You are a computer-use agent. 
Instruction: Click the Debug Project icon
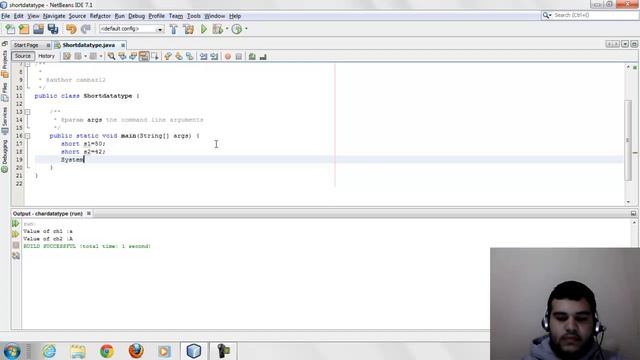tap(218, 29)
